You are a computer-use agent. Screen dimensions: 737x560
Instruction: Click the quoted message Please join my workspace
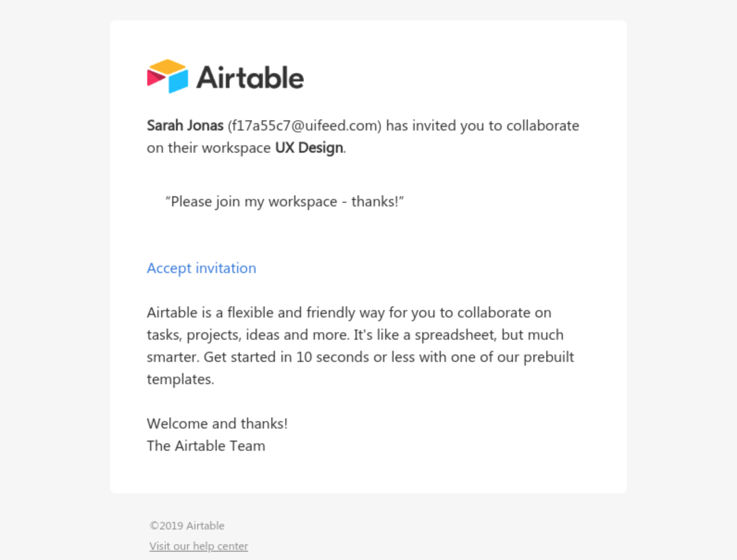(x=285, y=202)
